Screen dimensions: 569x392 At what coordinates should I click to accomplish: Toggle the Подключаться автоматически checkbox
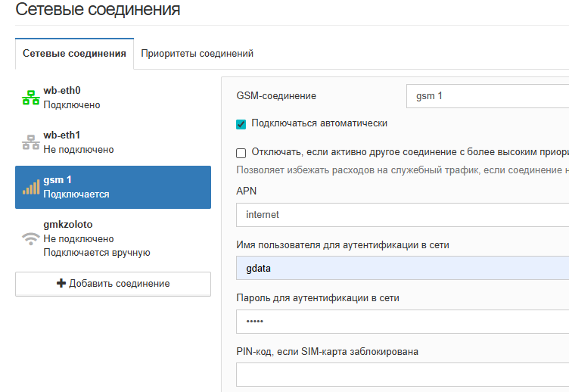pyautogui.click(x=241, y=123)
